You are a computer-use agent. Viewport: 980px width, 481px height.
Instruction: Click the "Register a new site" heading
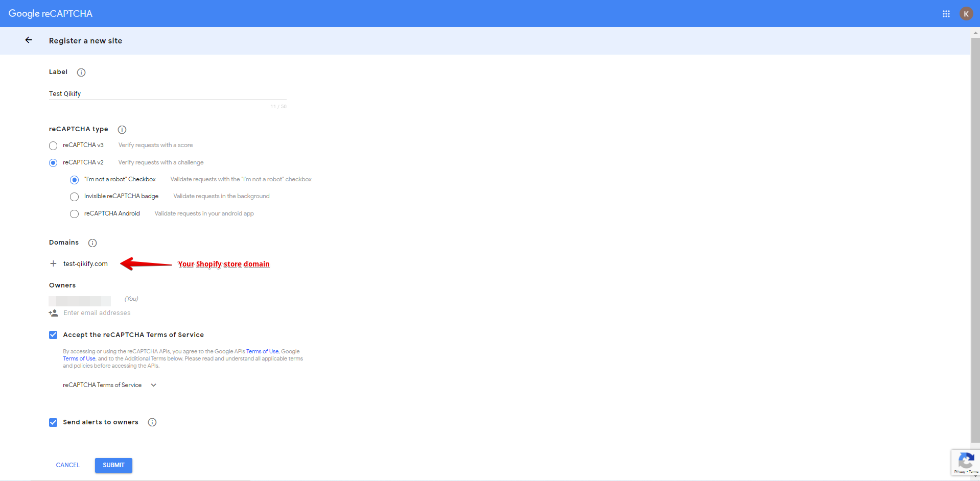point(85,41)
